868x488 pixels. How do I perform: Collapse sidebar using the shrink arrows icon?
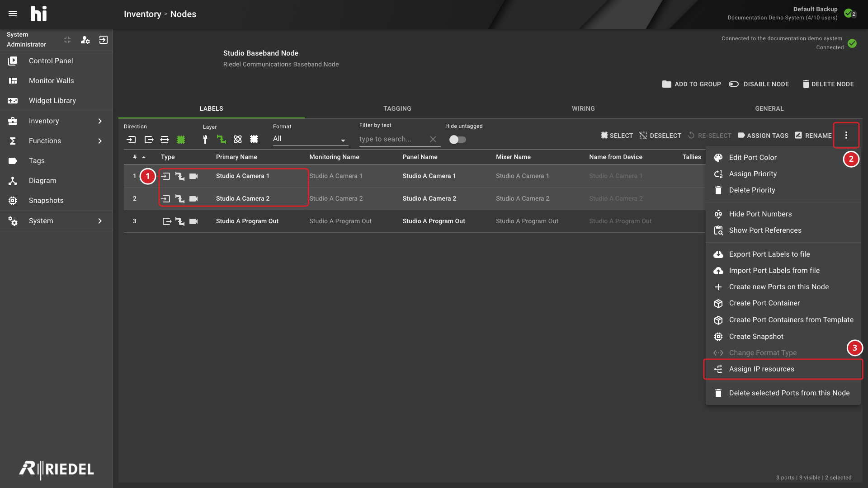point(67,40)
